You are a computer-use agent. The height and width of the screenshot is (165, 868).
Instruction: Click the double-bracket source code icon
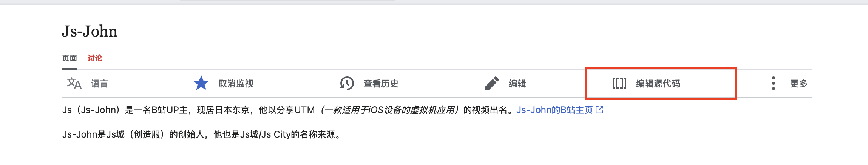tap(619, 83)
